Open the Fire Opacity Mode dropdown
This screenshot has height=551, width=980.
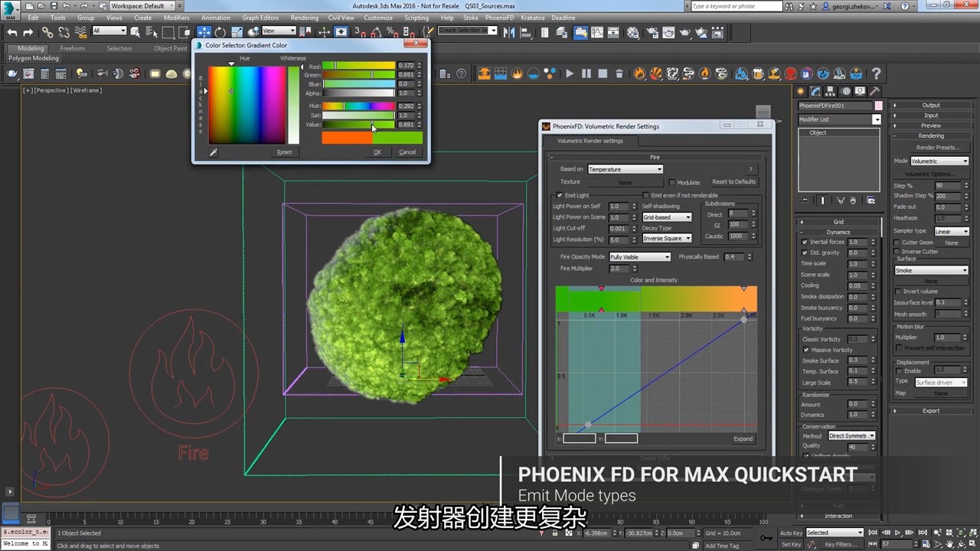640,257
